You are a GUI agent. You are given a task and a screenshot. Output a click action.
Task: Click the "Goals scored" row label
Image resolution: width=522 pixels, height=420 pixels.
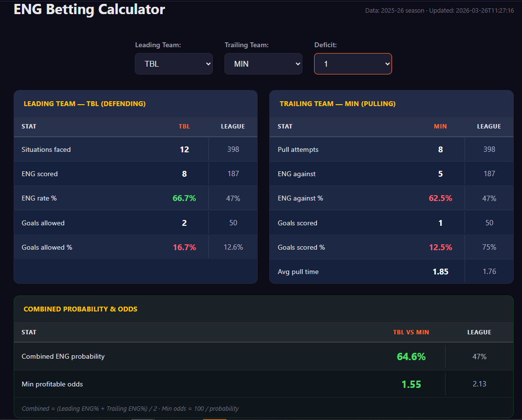tap(298, 223)
